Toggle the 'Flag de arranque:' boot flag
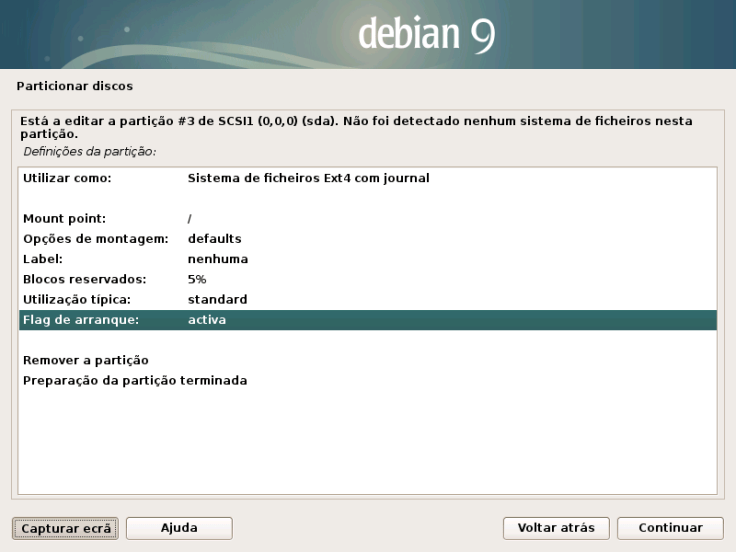This screenshot has height=552, width=736. tap(80, 320)
